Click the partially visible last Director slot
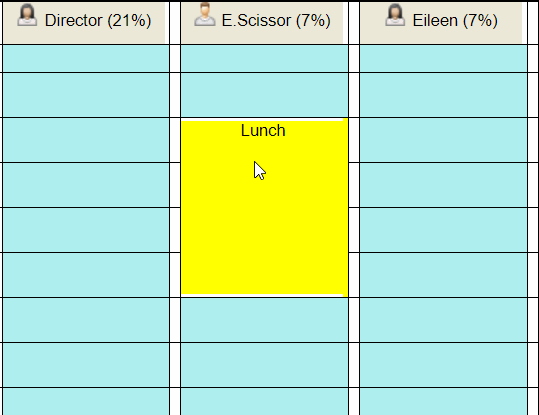539x415 pixels. [x=86, y=402]
